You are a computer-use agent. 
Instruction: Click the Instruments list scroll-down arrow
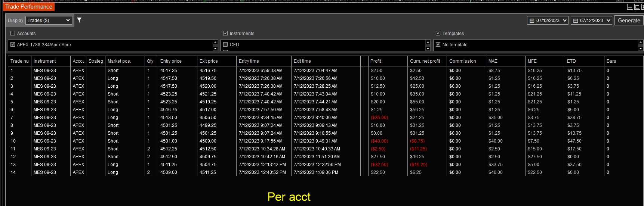(x=428, y=48)
